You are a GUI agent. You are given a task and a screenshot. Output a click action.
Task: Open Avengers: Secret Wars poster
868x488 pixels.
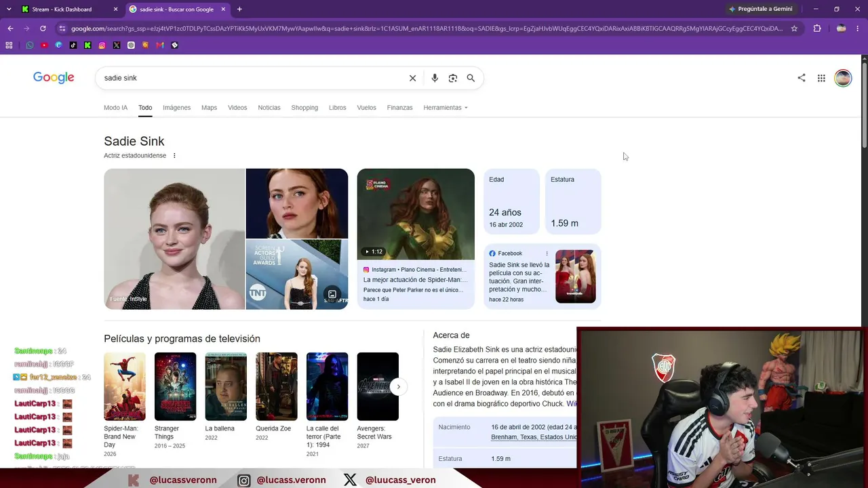(x=378, y=386)
